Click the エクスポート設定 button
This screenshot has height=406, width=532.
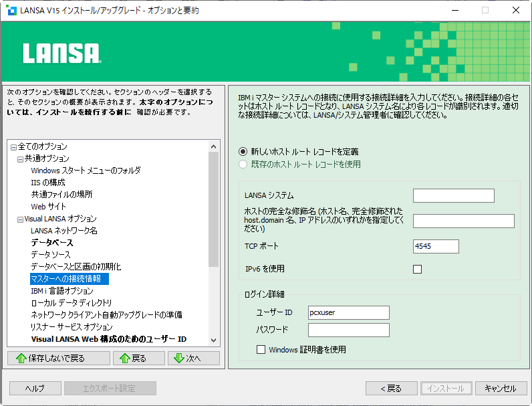[110, 389]
